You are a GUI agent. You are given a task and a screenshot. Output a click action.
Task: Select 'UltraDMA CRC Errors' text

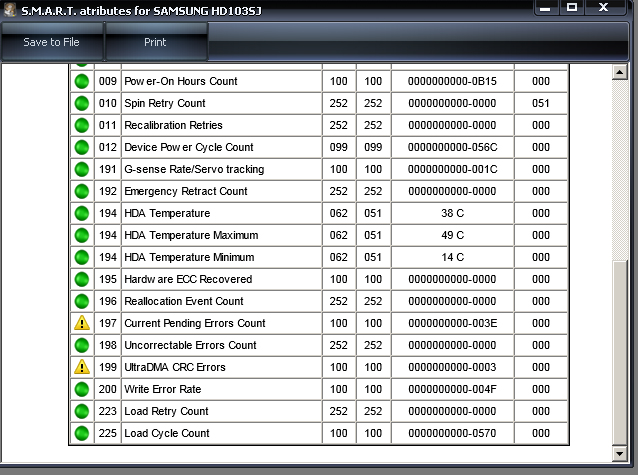click(x=175, y=367)
